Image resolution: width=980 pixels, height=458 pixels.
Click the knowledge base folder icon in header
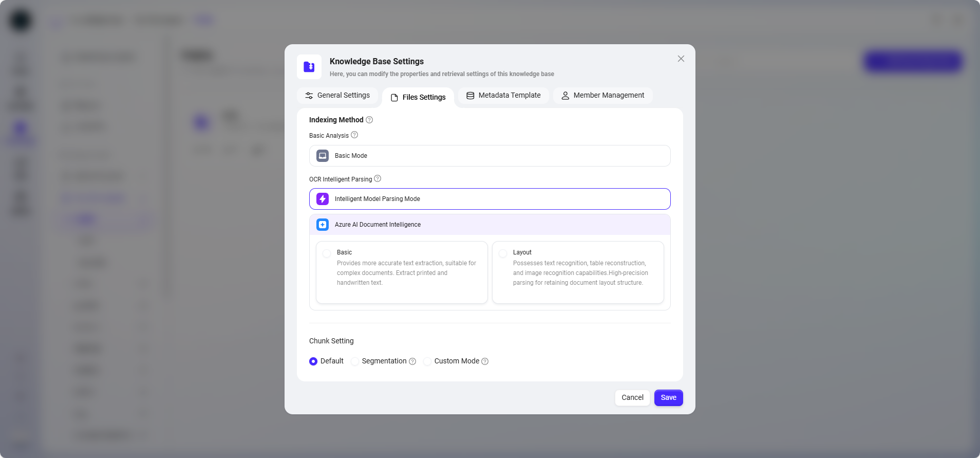coord(309,67)
